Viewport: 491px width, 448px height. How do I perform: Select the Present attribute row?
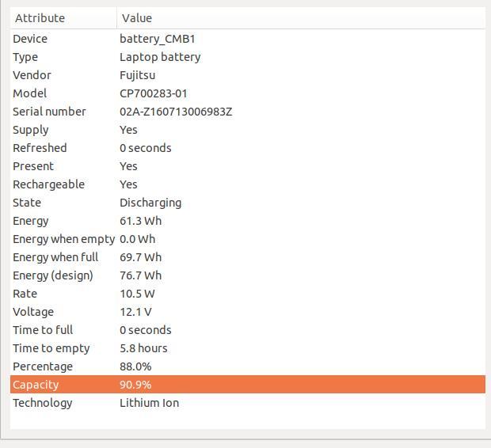[x=248, y=166]
